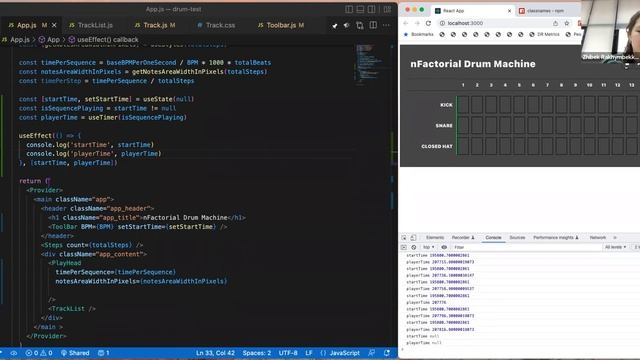The image size is (640, 360).
Task: Close the App.js editor tab
Action: pyautogui.click(x=54, y=25)
